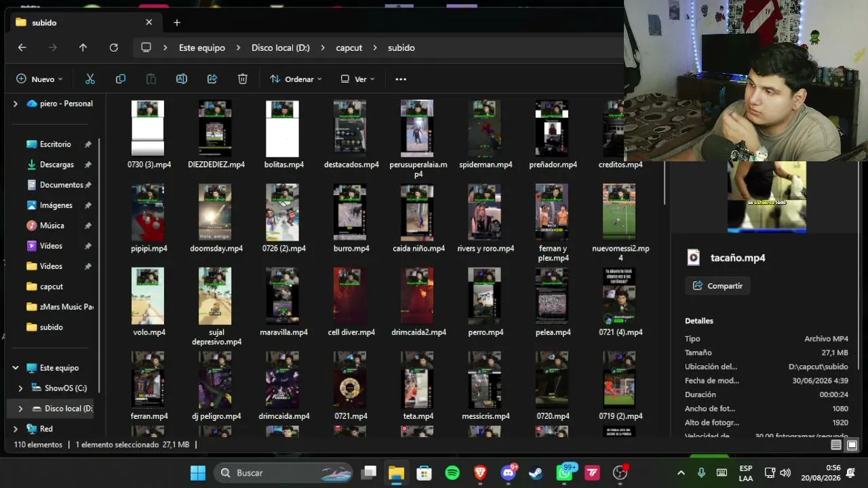Open chevron dropdown after Este equipo breadcrumb
Viewport: 868px width, 488px height.
tap(239, 47)
